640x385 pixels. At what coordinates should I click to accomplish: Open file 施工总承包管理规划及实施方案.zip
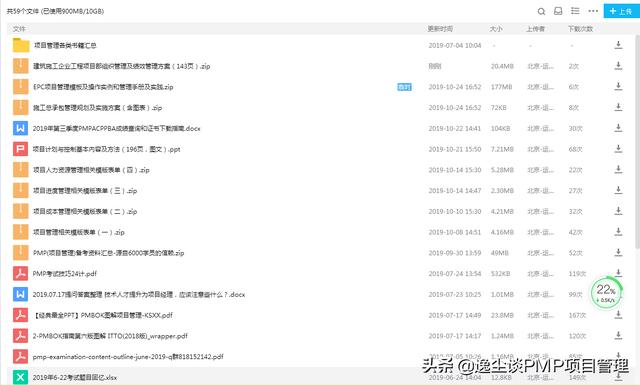tap(98, 108)
